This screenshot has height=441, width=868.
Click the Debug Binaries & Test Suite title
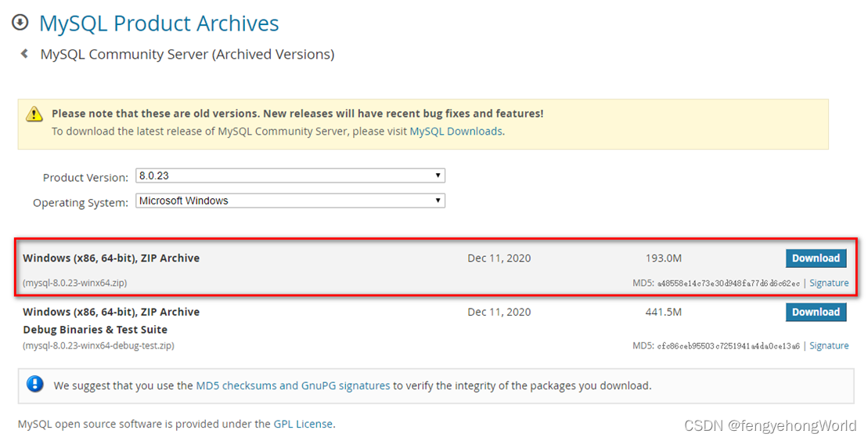95,330
